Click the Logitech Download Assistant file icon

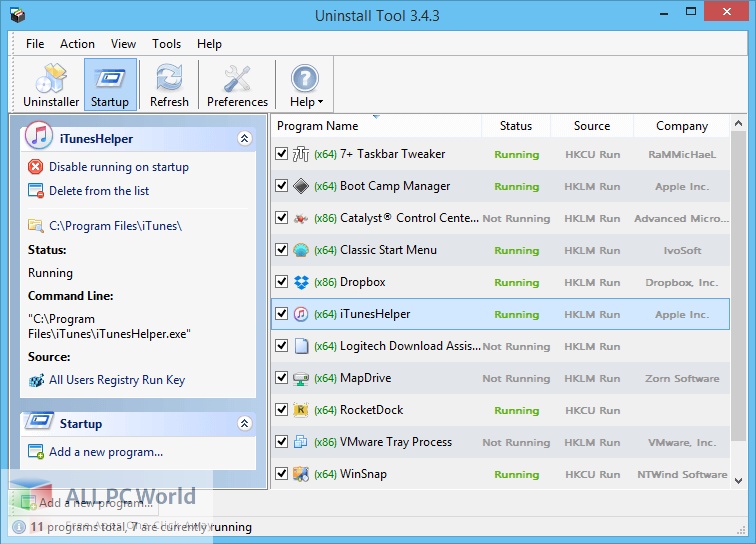coord(301,346)
